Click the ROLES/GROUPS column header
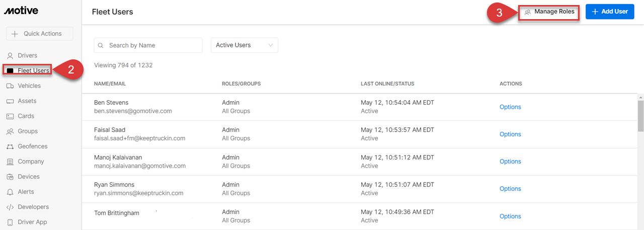The image size is (644, 230). coord(242,84)
